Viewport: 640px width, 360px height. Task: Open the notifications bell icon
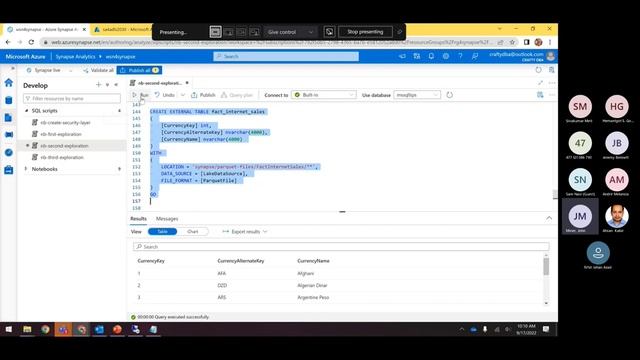431,56
